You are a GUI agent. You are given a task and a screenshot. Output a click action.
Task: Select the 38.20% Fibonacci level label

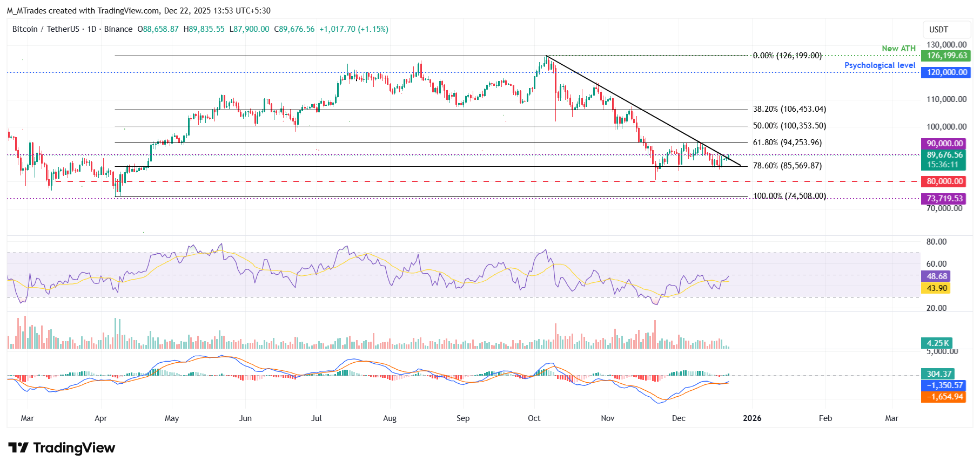click(789, 109)
